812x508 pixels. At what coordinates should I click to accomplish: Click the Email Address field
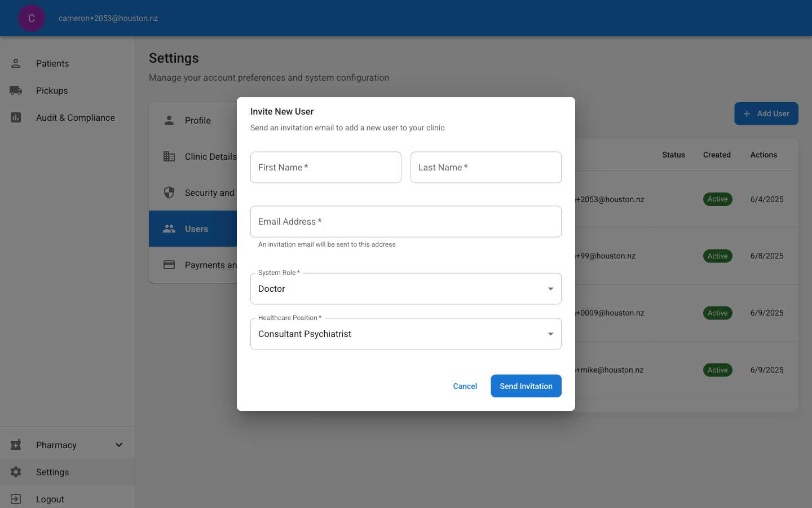[x=406, y=221]
